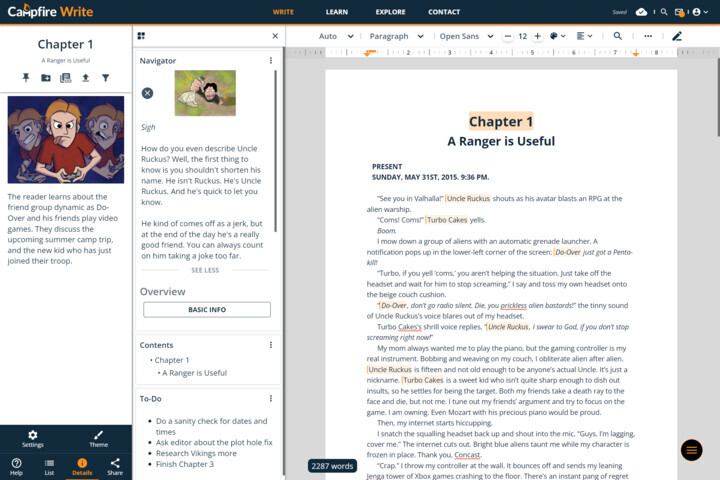The image size is (720, 480).
Task: Click the Chapter 1 sidebar title
Action: pyautogui.click(x=65, y=44)
